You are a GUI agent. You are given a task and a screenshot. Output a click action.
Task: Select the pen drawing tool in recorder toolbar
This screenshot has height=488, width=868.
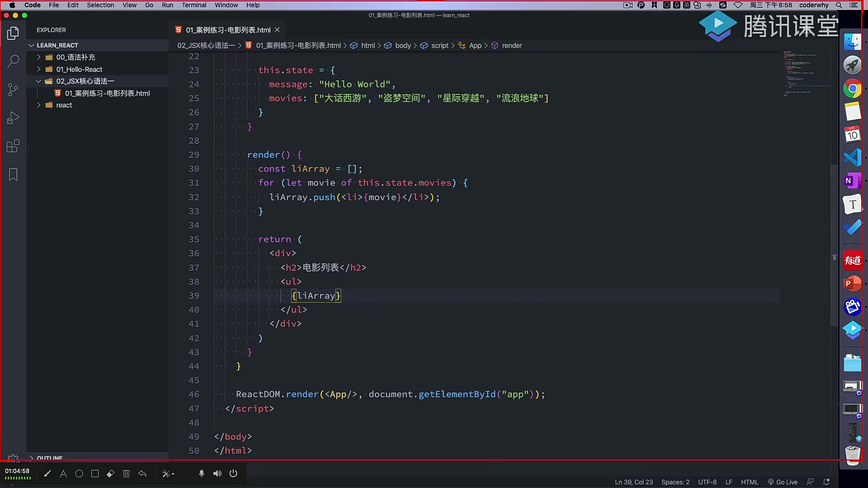click(47, 474)
